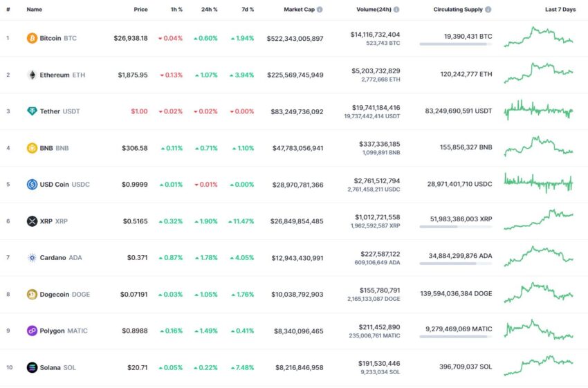
Task: Sort by the 24h % column header
Action: click(x=209, y=10)
